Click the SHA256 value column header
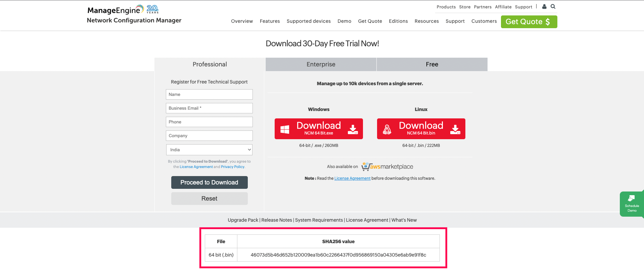This screenshot has width=644, height=273. click(x=338, y=241)
